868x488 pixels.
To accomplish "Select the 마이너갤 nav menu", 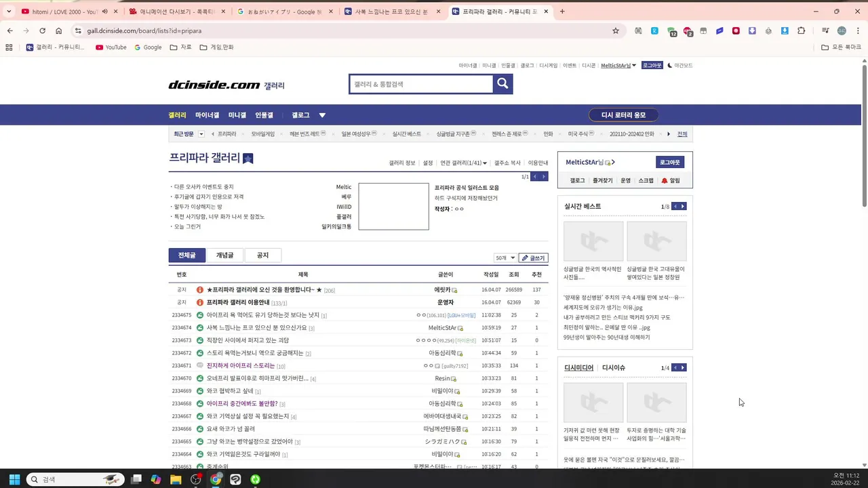I will tap(207, 115).
